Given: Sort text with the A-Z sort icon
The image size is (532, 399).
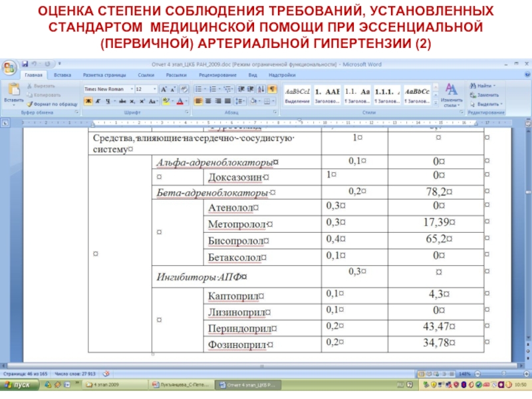Looking at the screenshot, I should coord(261,89).
